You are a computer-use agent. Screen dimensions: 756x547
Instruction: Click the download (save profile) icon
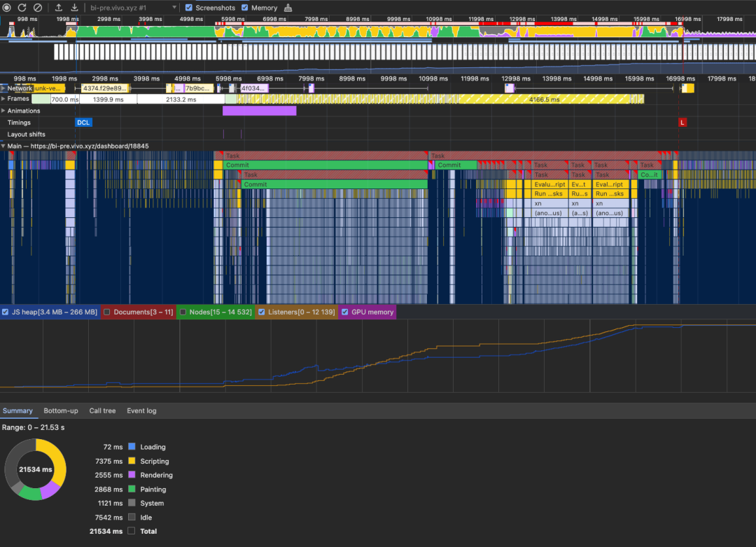coord(73,8)
